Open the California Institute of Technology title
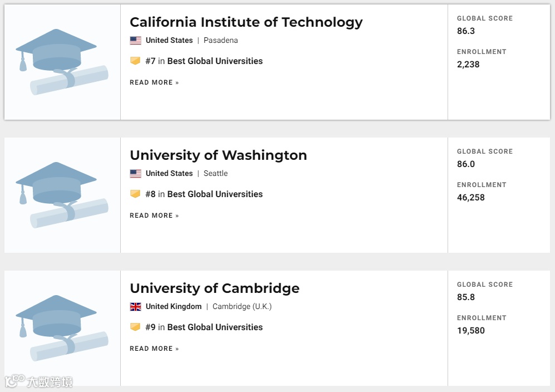 point(246,22)
